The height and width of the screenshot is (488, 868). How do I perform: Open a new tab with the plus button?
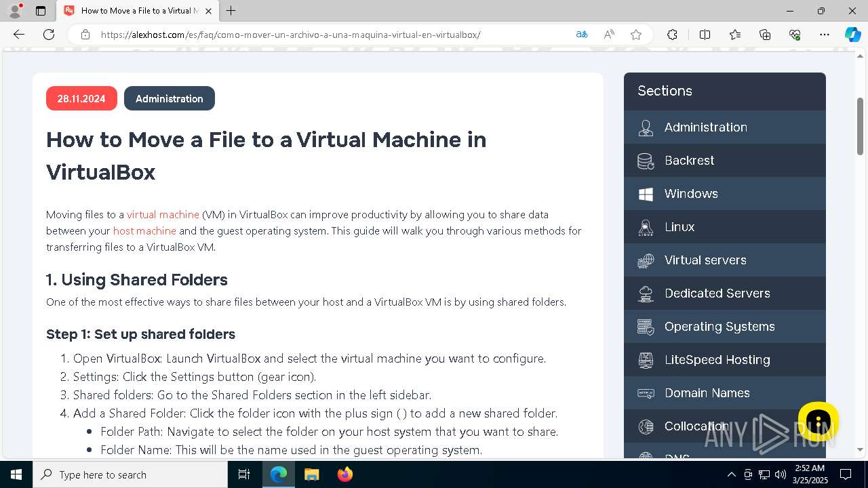[x=231, y=11]
